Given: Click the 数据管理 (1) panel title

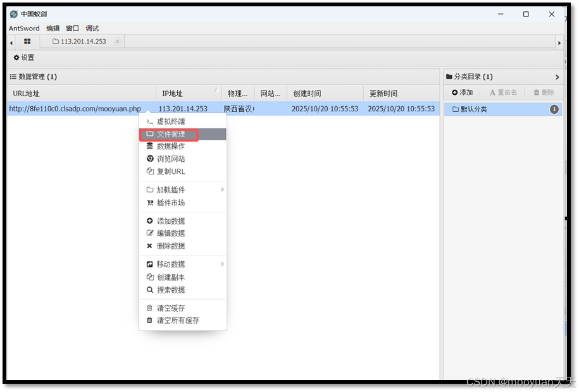Looking at the screenshot, I should (38, 77).
